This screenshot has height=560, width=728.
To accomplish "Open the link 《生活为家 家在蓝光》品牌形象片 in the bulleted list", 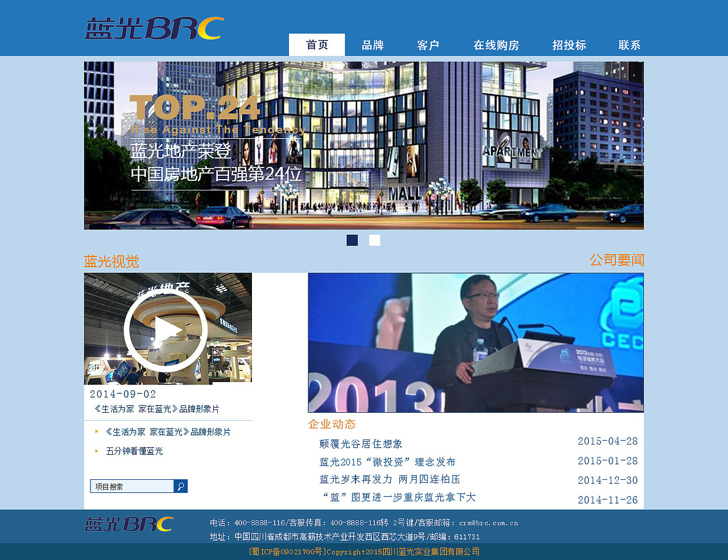I will [x=168, y=432].
